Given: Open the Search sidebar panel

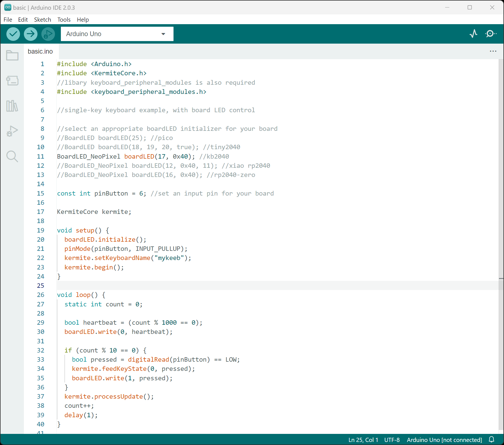Looking at the screenshot, I should click(12, 156).
